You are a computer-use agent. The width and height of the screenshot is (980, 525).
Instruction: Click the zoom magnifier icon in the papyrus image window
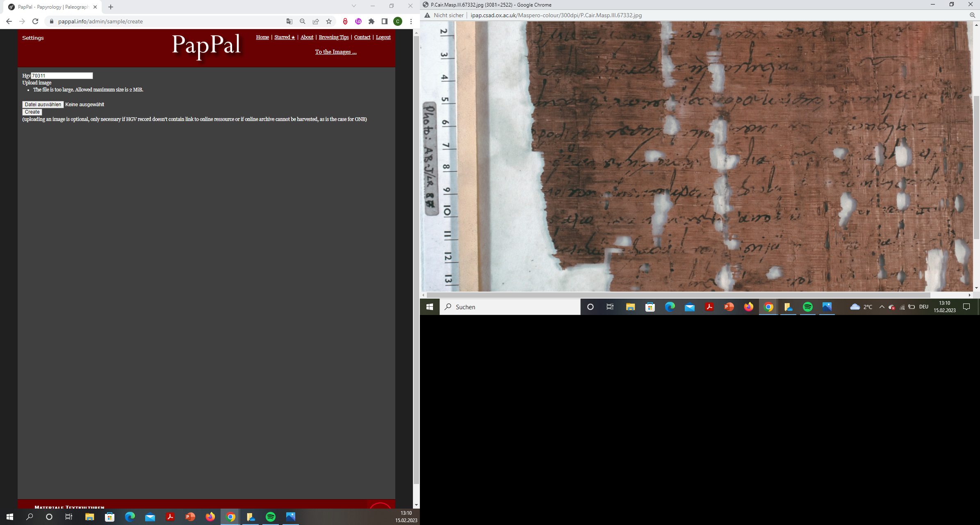pyautogui.click(x=972, y=15)
